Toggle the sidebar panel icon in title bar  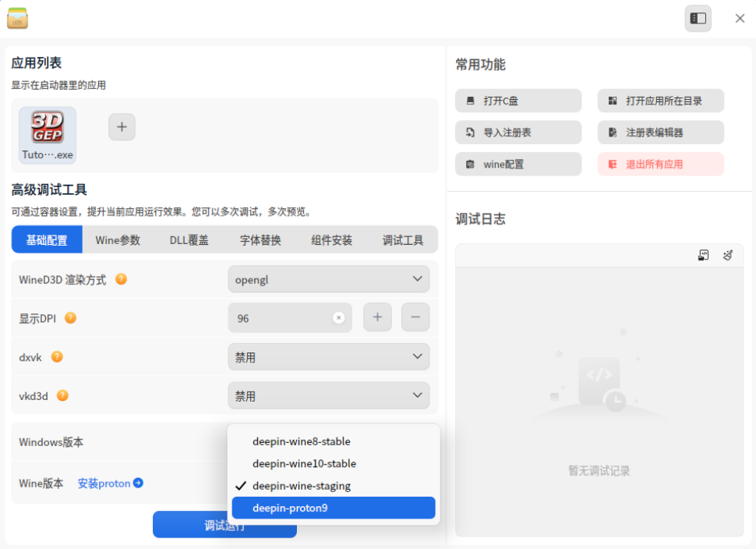(x=698, y=19)
